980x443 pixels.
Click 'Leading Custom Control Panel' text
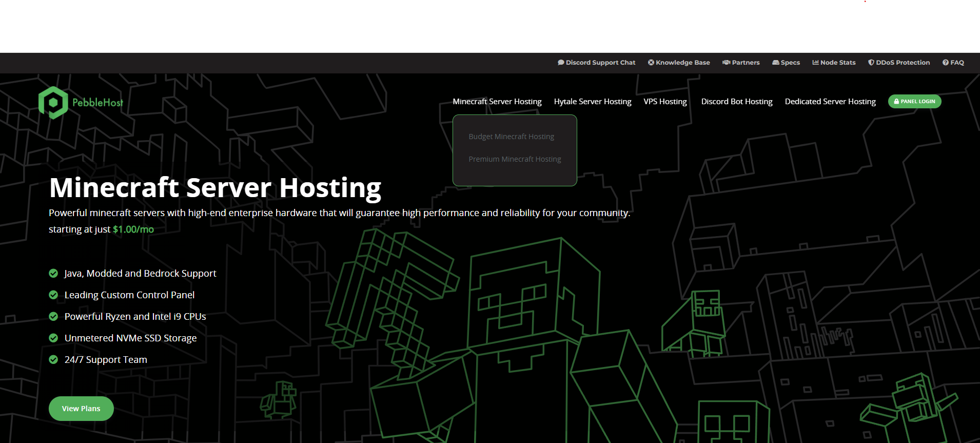coord(129,295)
